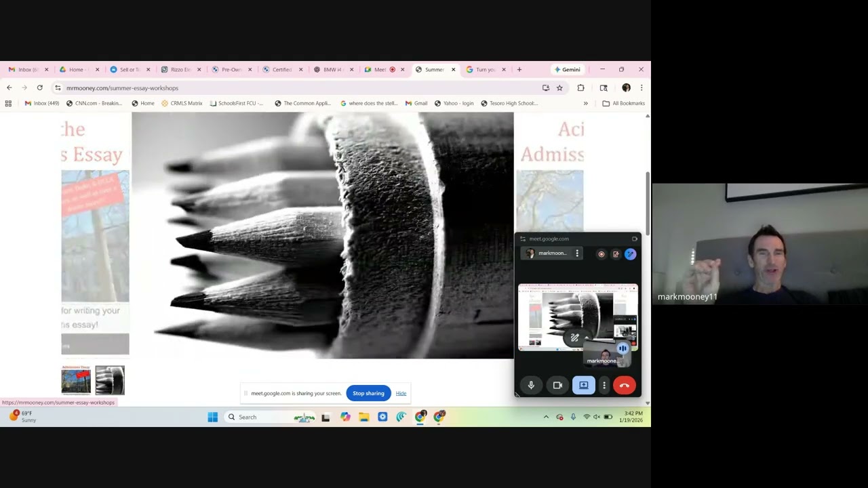Select the Admissions Essay tree thumbnail
Screen dimensions: 868x488
76,380
